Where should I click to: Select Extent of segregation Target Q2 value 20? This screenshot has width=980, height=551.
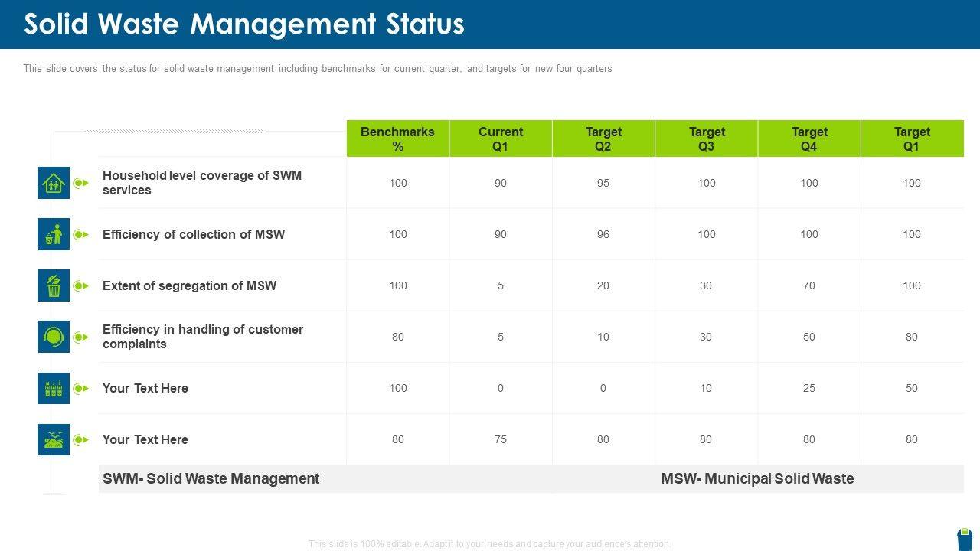603,285
